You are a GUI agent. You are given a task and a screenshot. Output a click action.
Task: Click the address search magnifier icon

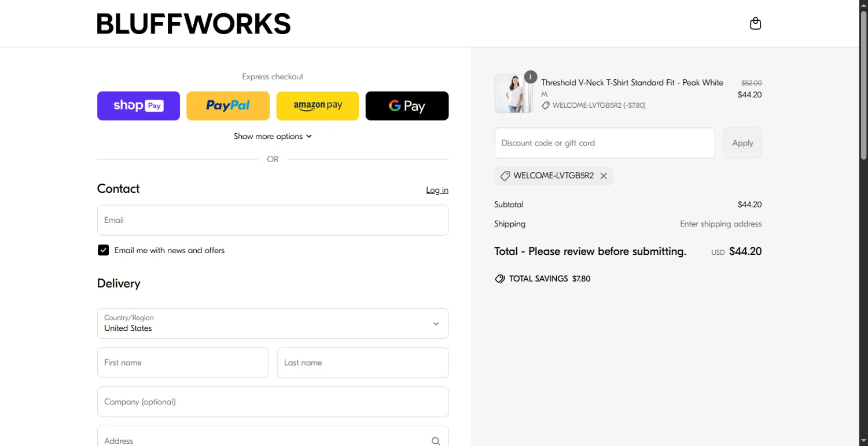(436, 441)
